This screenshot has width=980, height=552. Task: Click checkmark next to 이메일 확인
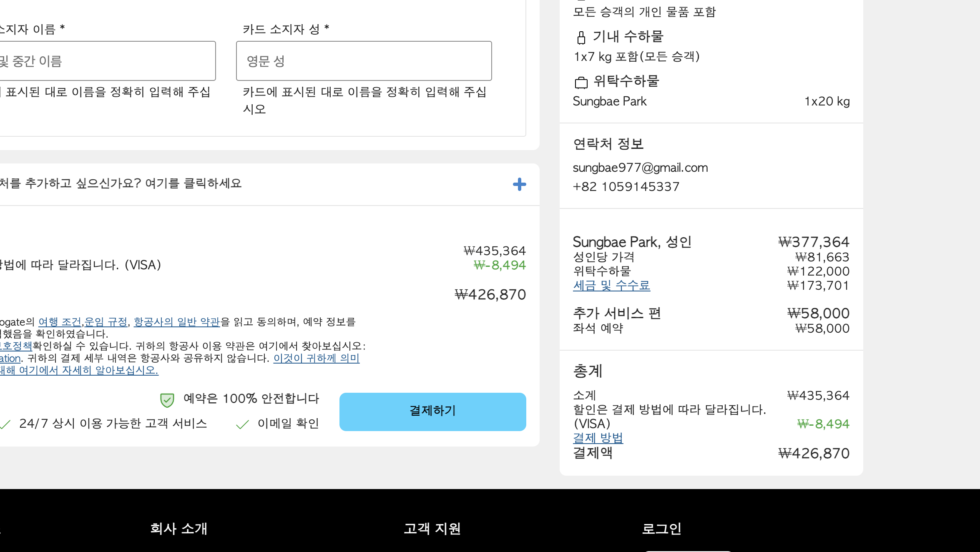(242, 424)
